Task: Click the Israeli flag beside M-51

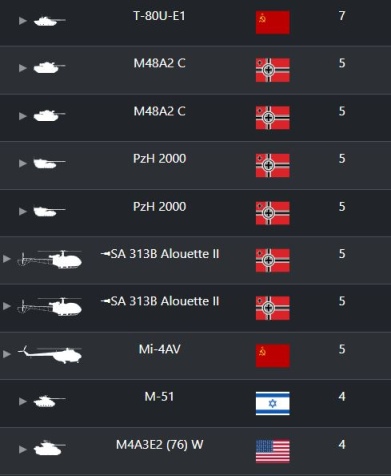Action: (273, 403)
